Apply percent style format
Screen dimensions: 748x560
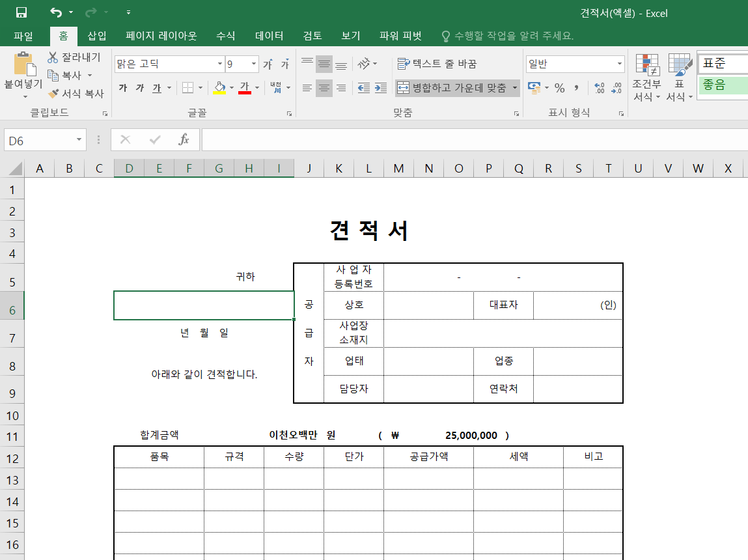(x=560, y=88)
